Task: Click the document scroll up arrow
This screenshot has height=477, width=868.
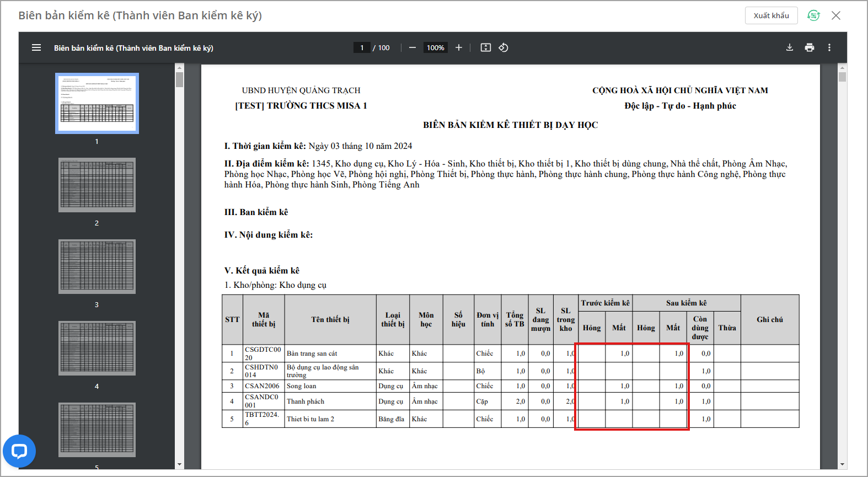Action: pos(842,67)
